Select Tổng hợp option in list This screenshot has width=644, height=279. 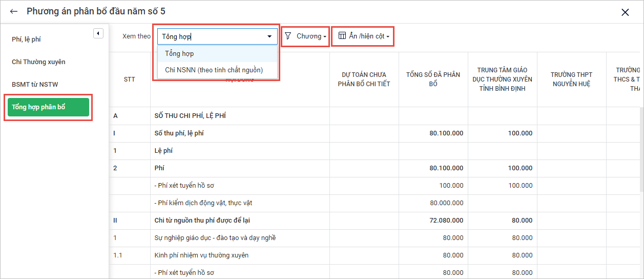click(x=179, y=53)
